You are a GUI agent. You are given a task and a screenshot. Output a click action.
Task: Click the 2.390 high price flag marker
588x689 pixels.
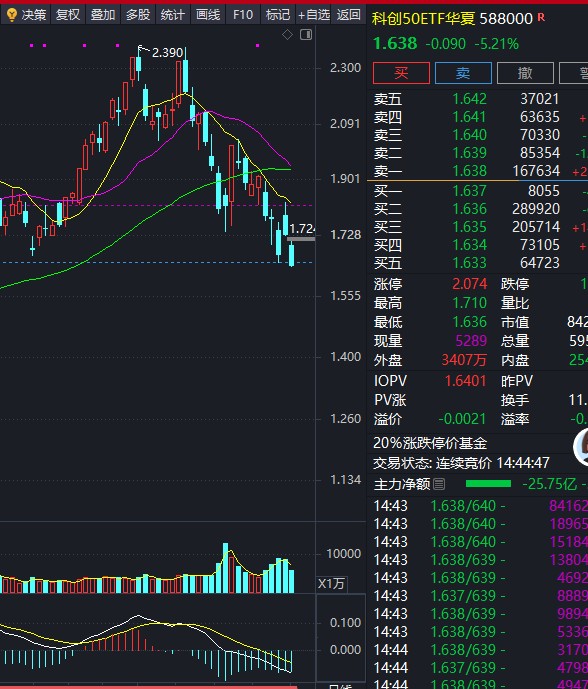tap(142, 48)
